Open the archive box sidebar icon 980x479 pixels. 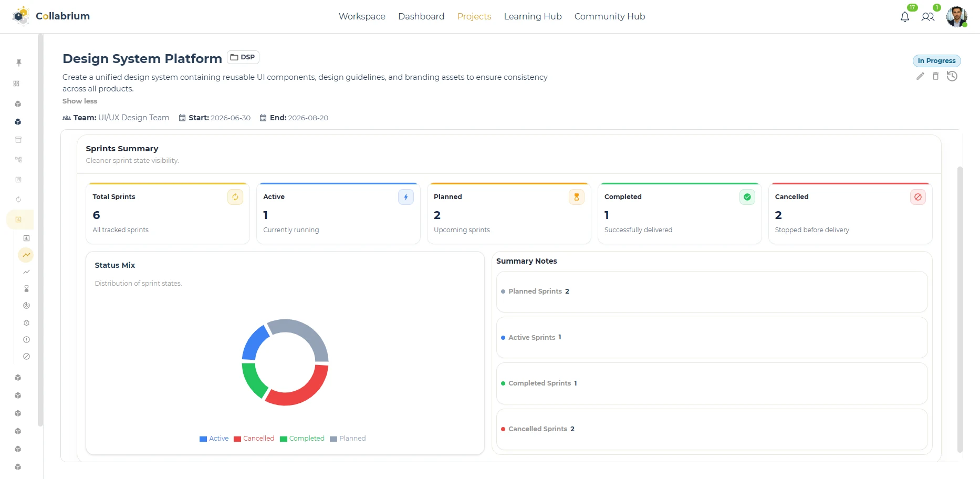coord(18,140)
